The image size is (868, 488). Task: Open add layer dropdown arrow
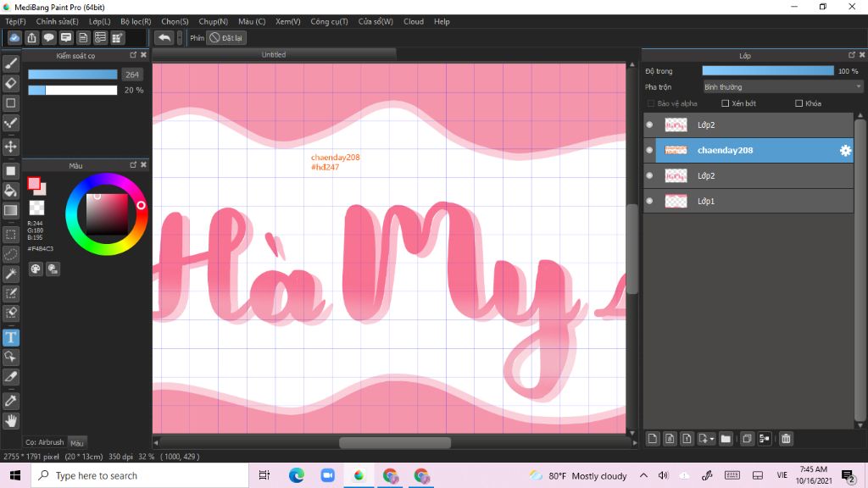[x=712, y=440]
